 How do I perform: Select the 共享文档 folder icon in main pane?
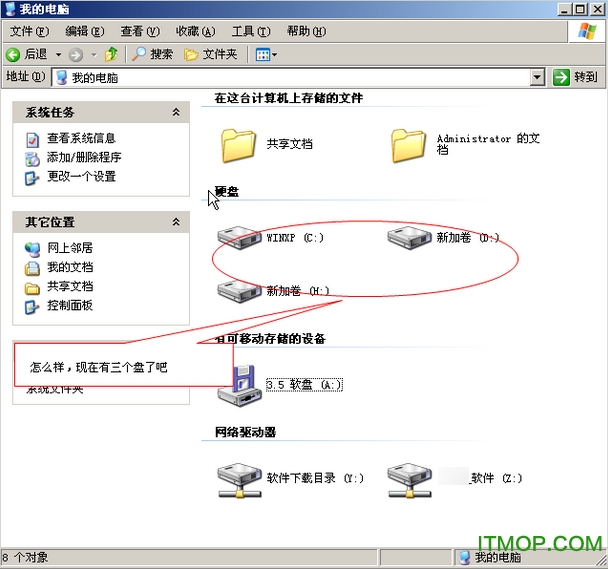tap(238, 145)
